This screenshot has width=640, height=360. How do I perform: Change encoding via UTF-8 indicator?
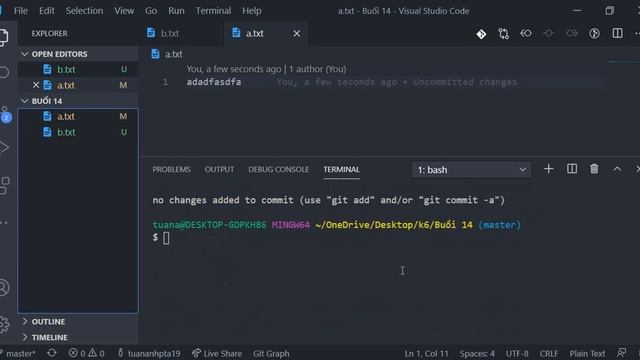click(x=517, y=353)
